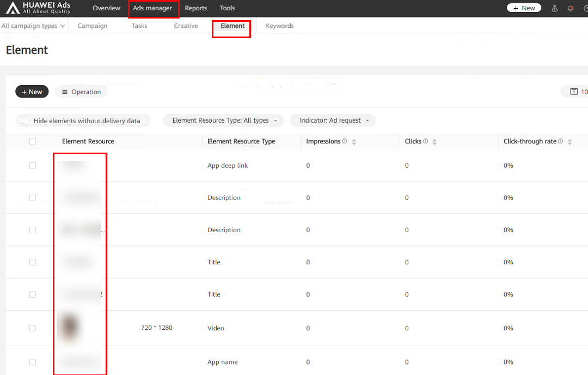Viewport: 588px width, 375px height.
Task: Tick the select-all checkbox in table header
Action: tap(33, 141)
